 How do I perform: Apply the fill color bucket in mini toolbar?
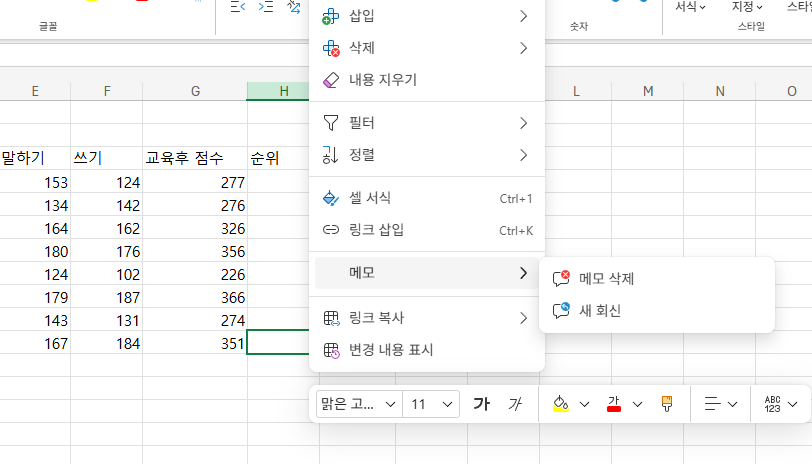561,404
